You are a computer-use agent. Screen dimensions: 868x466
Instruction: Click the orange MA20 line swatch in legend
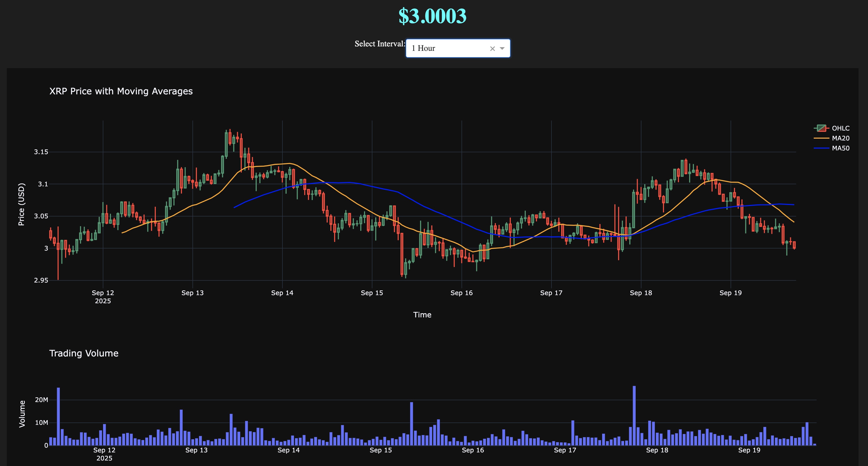click(822, 138)
